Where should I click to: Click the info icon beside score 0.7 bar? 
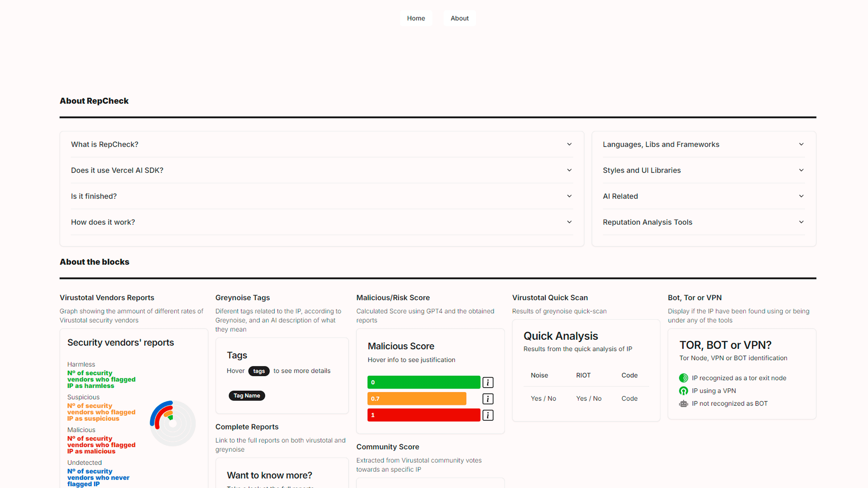pos(488,399)
